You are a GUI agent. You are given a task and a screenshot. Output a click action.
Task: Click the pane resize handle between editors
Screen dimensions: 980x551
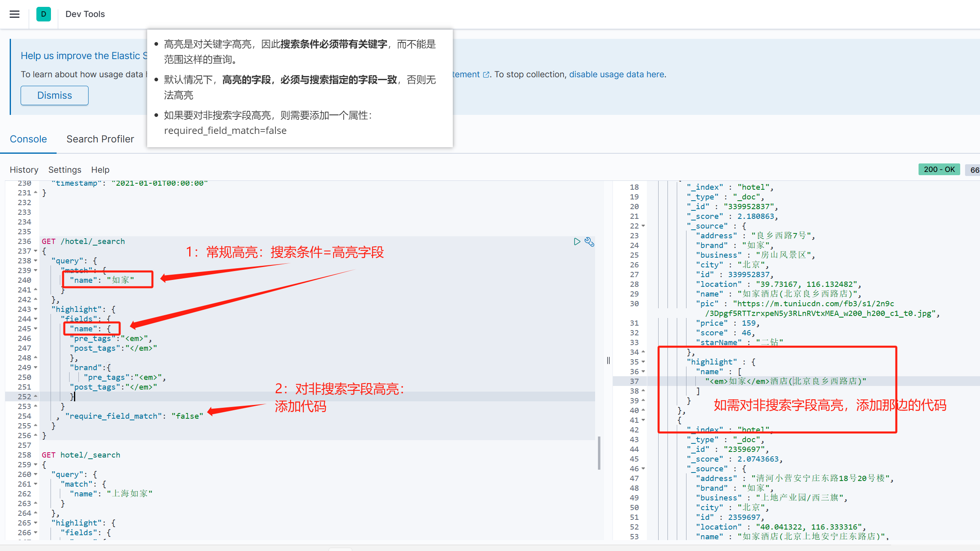point(608,360)
